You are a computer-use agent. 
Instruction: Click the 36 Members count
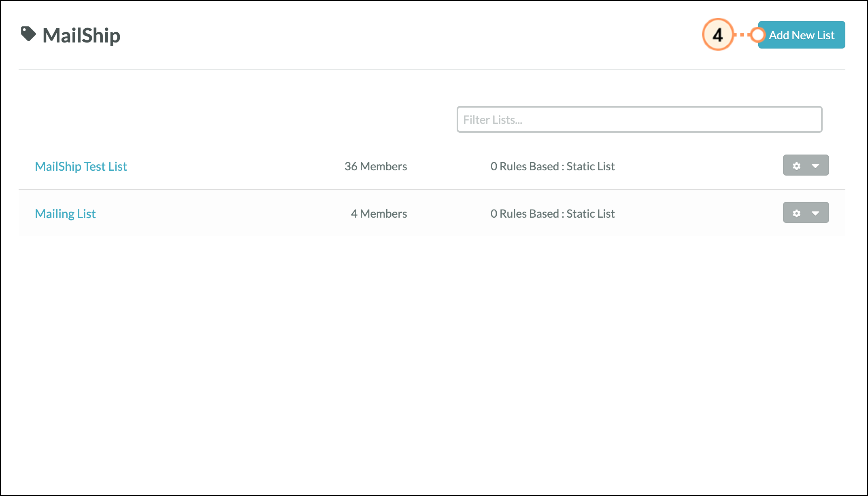pos(375,166)
